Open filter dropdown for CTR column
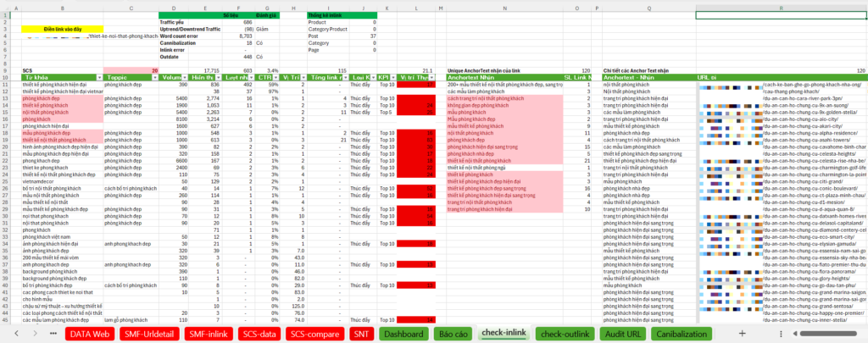 coord(275,78)
